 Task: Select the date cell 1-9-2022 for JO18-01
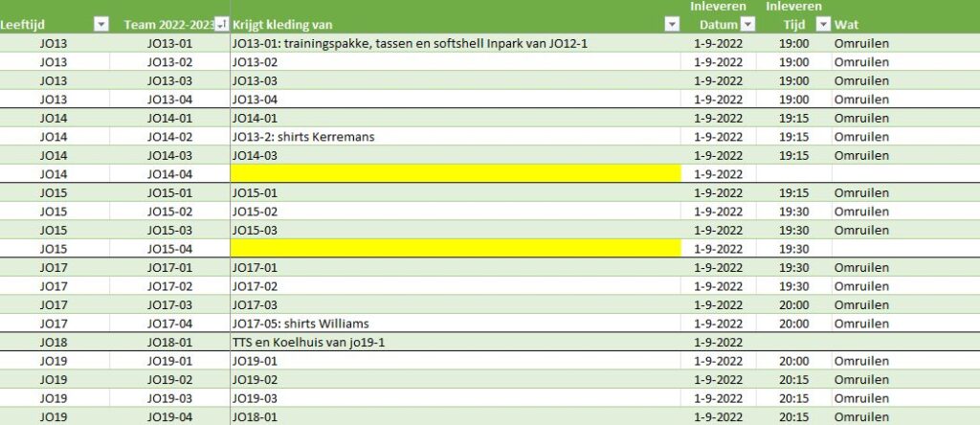[x=718, y=342]
